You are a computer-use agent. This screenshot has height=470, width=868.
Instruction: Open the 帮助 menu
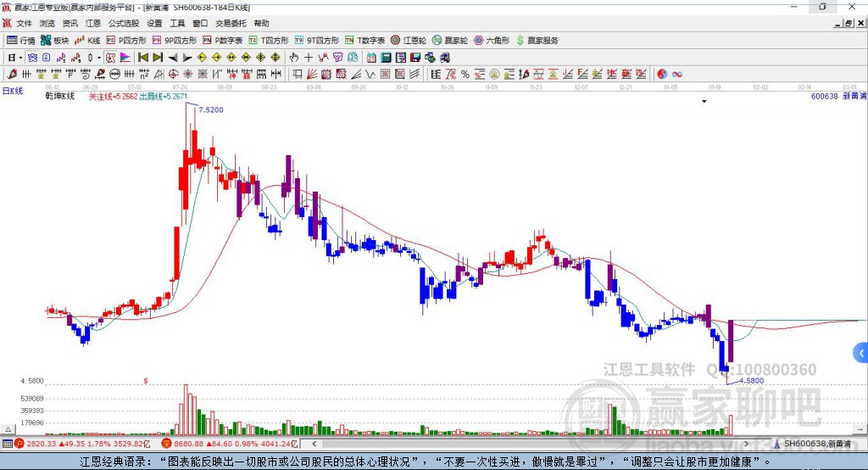click(x=261, y=23)
